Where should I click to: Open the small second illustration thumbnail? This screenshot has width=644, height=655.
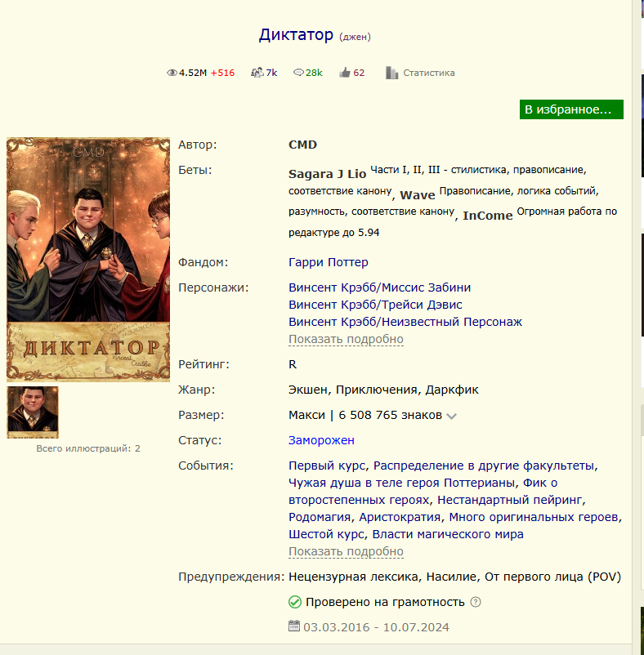click(x=33, y=412)
